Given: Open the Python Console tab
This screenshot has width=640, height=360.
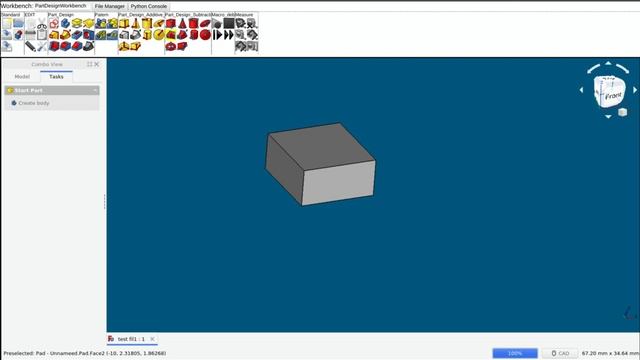Looking at the screenshot, I should tap(149, 7).
